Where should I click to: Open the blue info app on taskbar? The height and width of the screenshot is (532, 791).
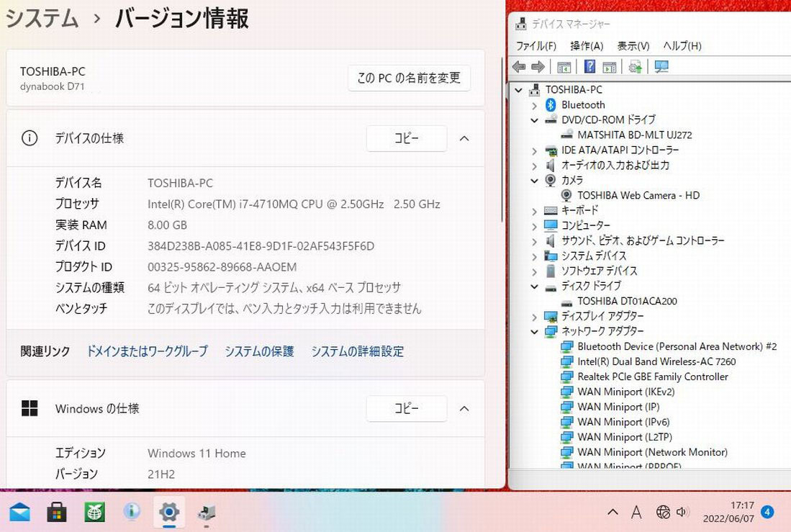[132, 512]
